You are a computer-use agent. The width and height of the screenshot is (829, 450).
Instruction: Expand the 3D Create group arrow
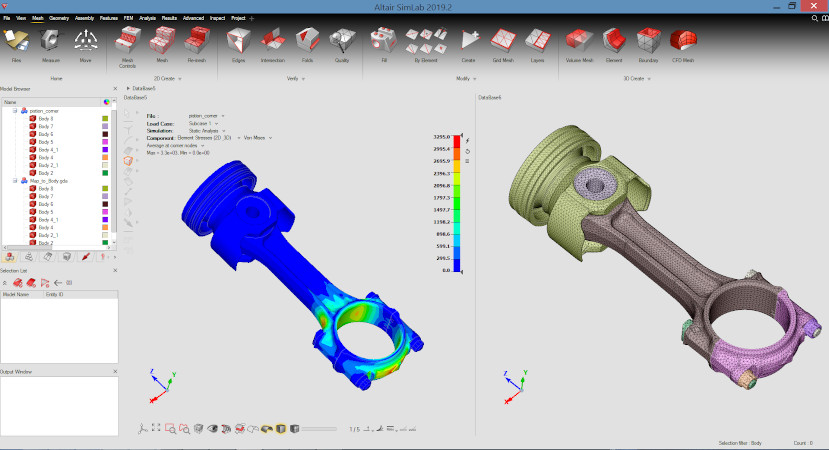tap(649, 79)
